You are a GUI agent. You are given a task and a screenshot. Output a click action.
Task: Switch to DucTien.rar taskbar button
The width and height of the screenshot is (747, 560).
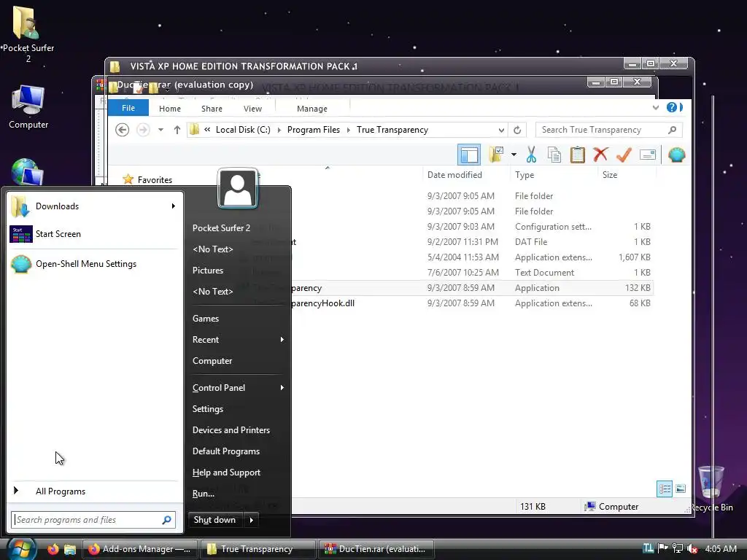[x=377, y=549]
